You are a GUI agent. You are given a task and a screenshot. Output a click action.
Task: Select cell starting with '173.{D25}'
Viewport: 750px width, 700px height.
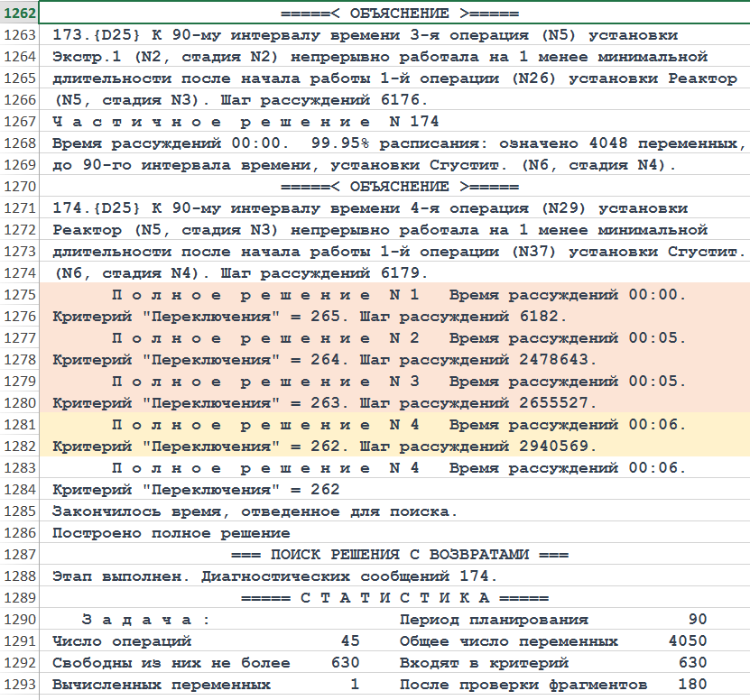365,35
